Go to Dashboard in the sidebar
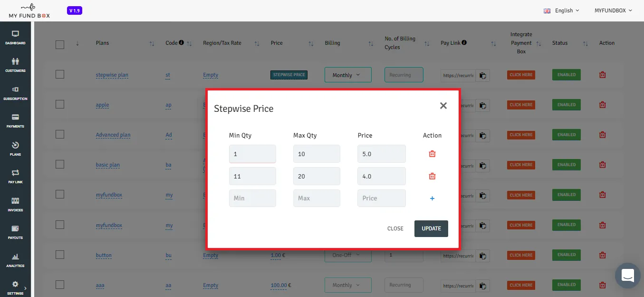The image size is (644, 297). pyautogui.click(x=15, y=38)
